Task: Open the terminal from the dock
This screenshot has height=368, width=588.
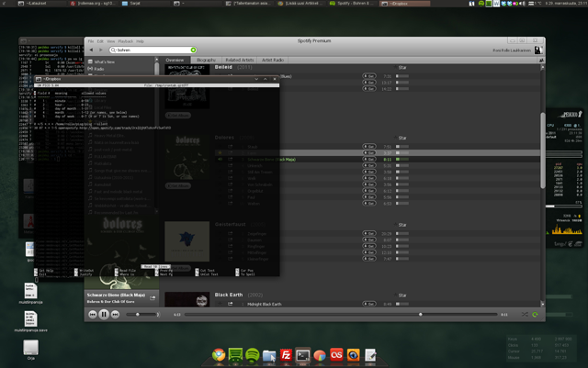Action: pos(302,355)
